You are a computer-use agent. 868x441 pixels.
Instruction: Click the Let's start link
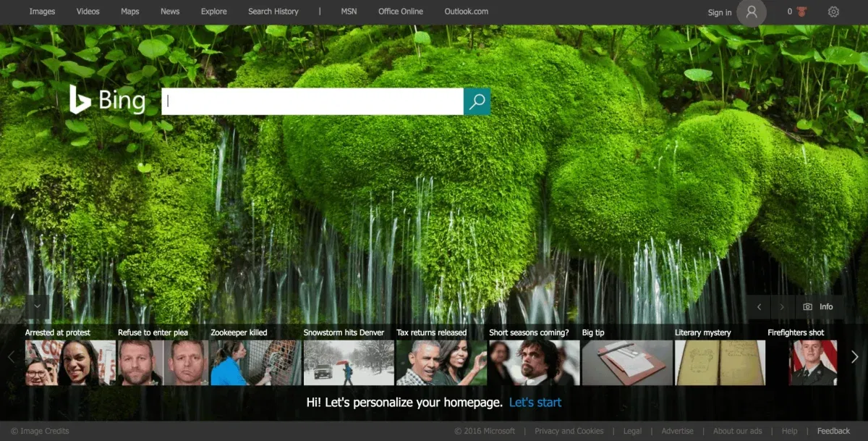(535, 402)
